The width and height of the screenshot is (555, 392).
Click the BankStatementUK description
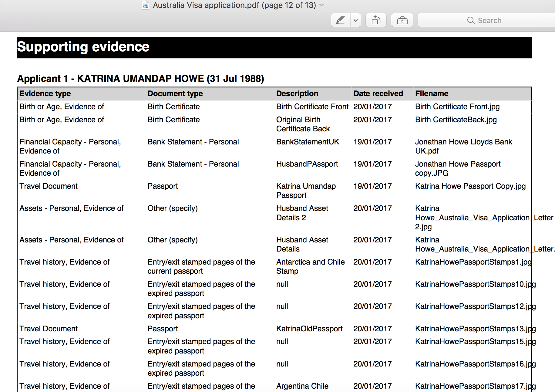point(308,142)
